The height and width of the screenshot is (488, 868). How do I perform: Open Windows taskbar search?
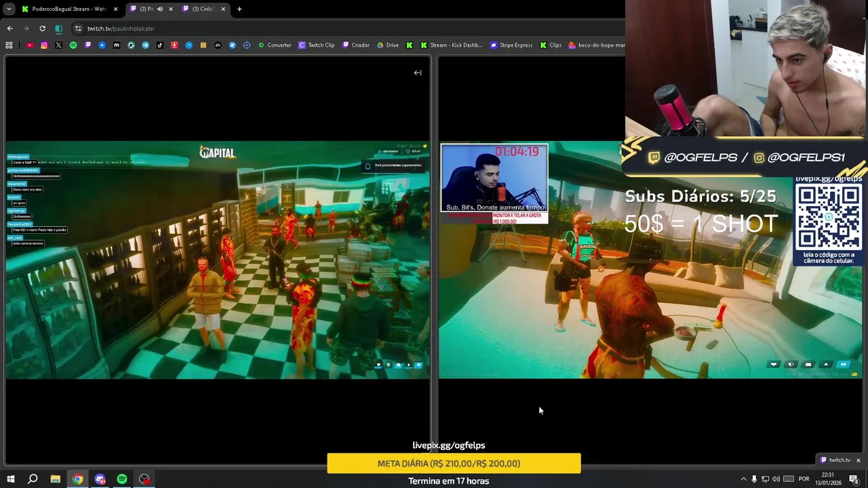pyautogui.click(x=33, y=479)
